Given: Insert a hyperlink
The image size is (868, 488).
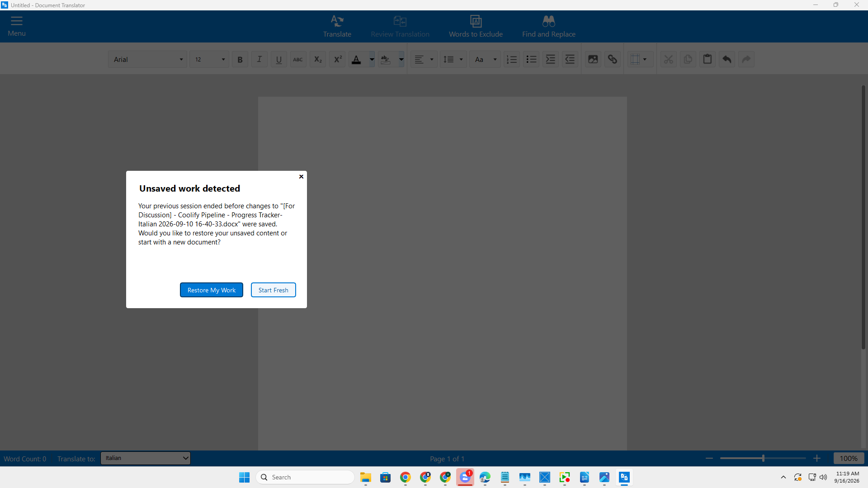Looking at the screenshot, I should (613, 59).
